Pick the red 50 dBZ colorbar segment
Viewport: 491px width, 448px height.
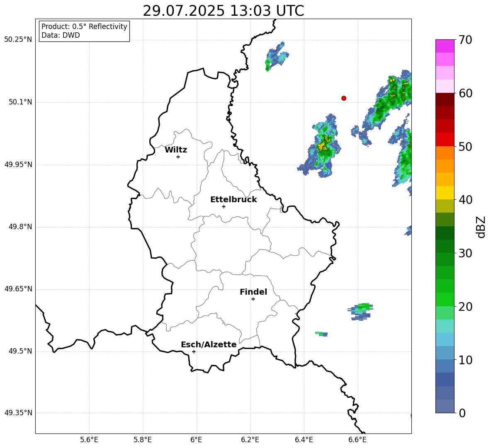(x=445, y=140)
